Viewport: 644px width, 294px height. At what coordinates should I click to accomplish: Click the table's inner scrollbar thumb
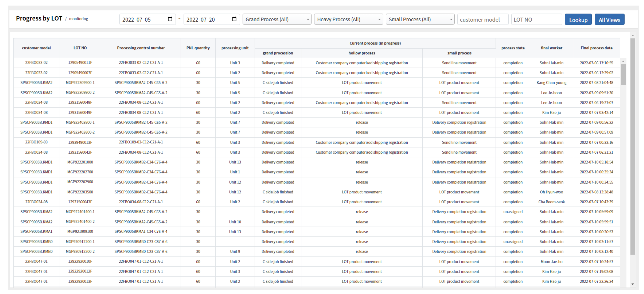[623, 75]
